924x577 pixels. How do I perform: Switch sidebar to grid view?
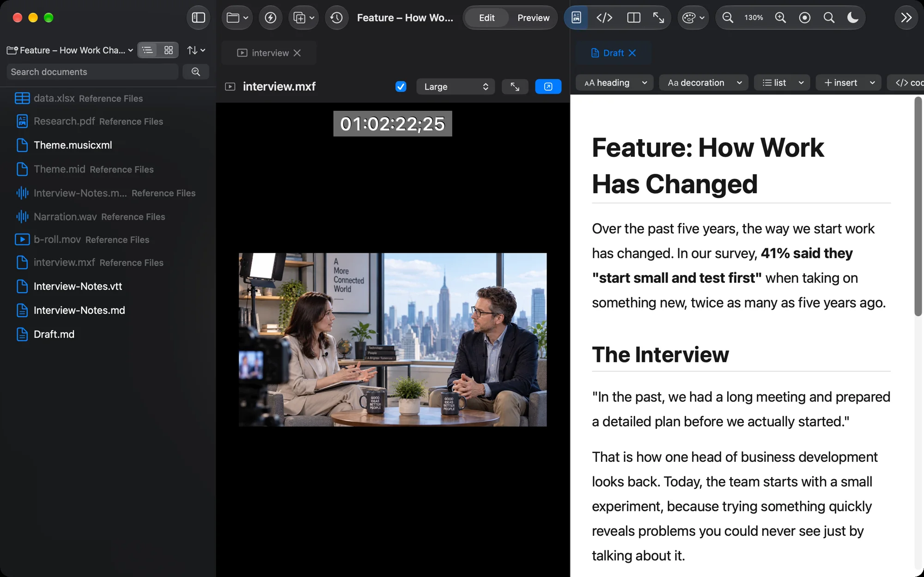click(169, 50)
